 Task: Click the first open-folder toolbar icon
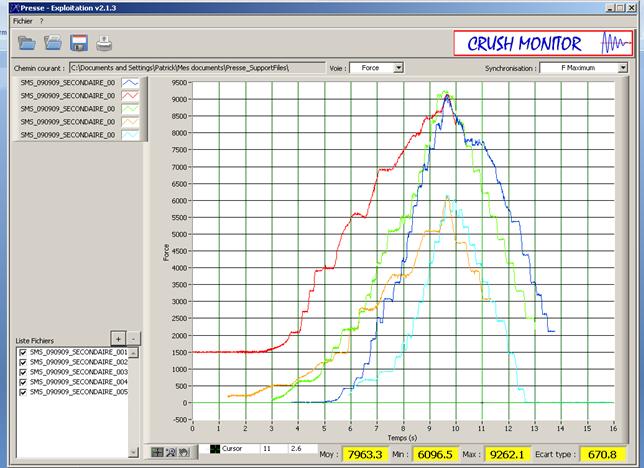pyautogui.click(x=27, y=43)
